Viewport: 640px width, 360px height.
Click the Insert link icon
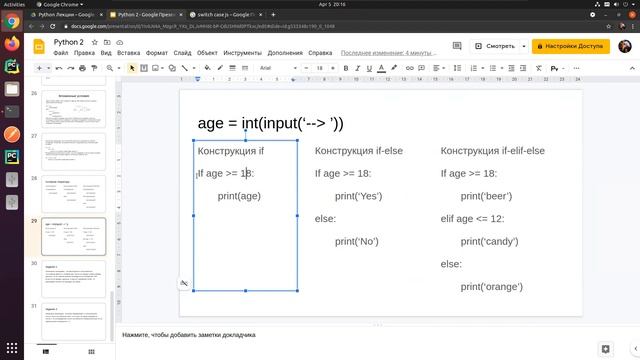tap(409, 68)
